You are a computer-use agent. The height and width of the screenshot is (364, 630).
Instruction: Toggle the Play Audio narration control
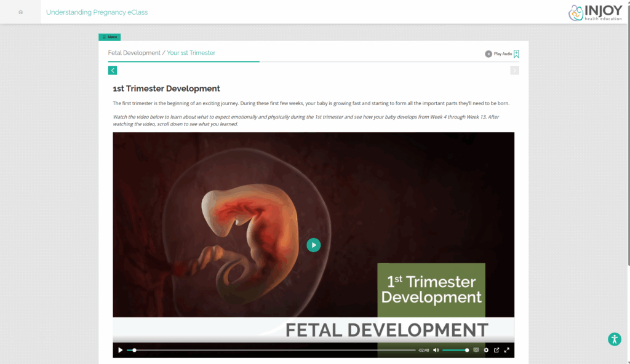tap(500, 53)
